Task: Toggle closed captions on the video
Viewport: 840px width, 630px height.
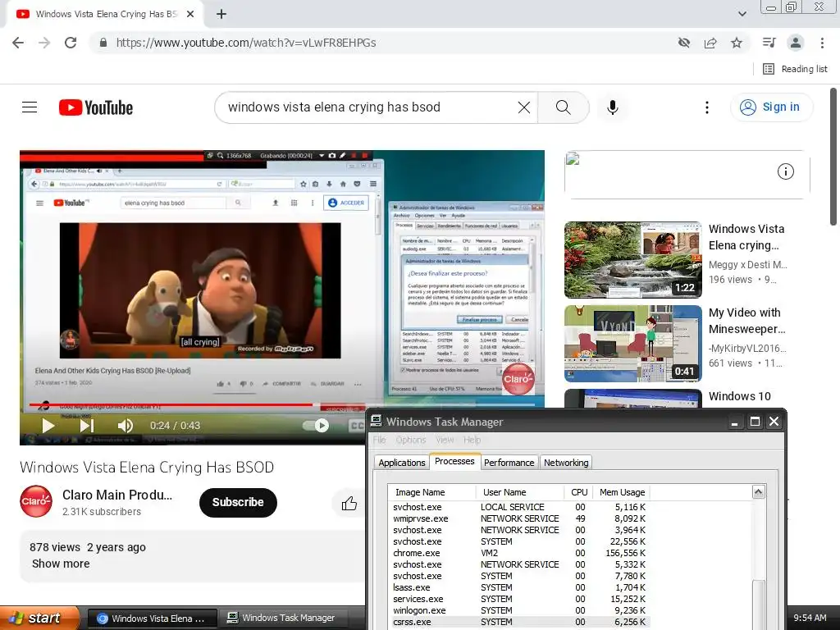Action: 356,426
